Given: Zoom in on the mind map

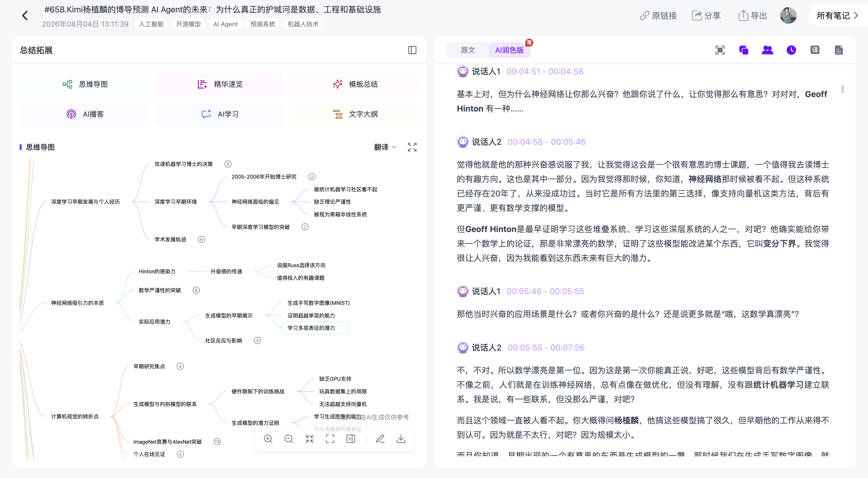Looking at the screenshot, I should point(268,439).
